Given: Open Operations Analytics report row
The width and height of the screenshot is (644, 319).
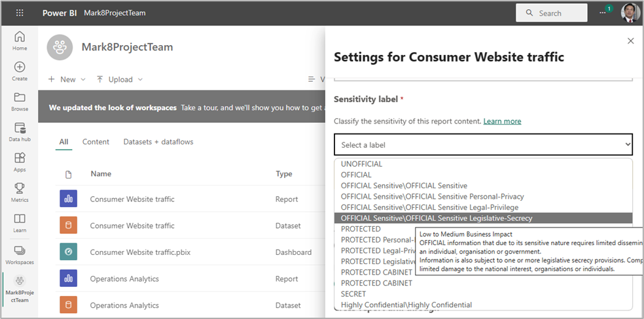Looking at the screenshot, I should 124,279.
